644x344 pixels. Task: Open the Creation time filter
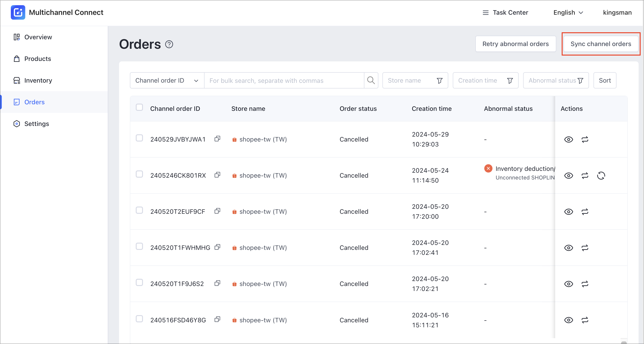[x=485, y=80]
